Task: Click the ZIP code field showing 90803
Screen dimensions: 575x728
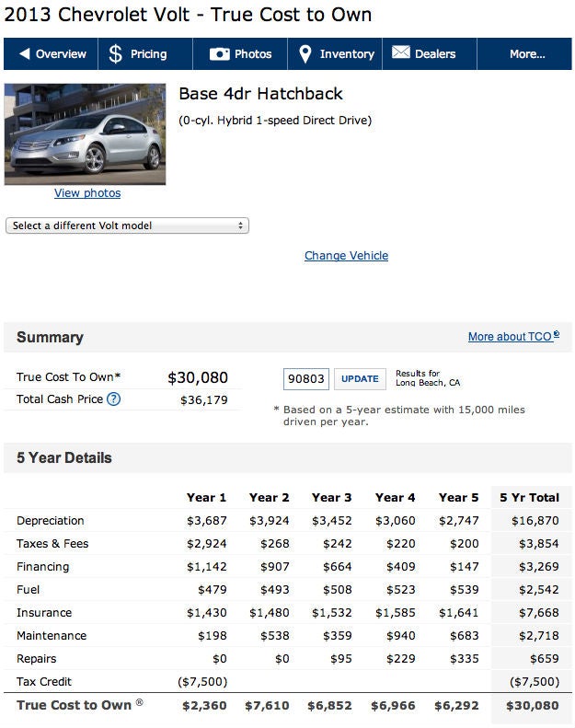Action: click(306, 379)
